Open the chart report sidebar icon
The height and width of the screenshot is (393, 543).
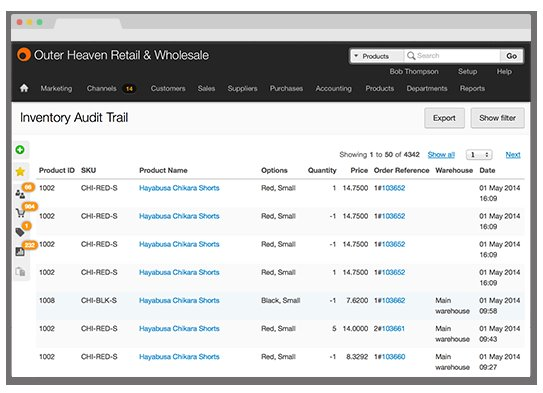[x=20, y=251]
